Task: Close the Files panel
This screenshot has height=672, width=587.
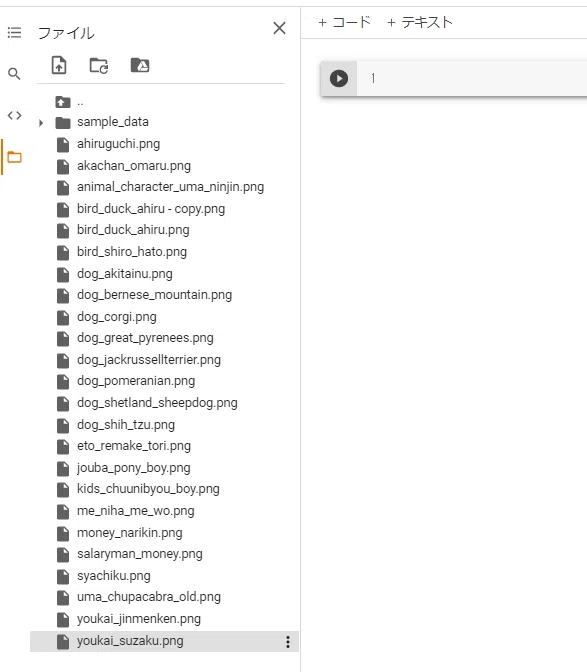Action: (279, 28)
